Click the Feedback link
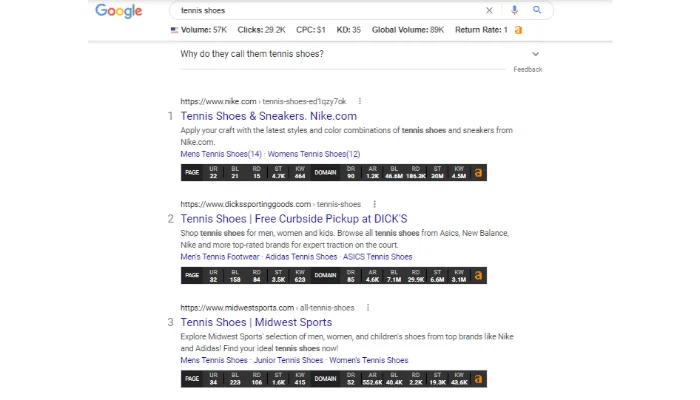 pos(528,70)
